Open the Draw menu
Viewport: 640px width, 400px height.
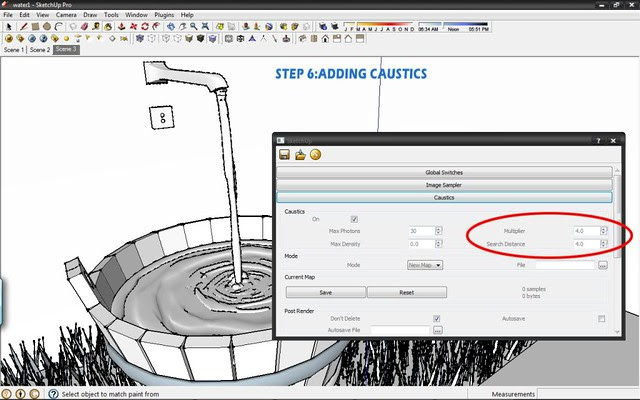[x=90, y=15]
